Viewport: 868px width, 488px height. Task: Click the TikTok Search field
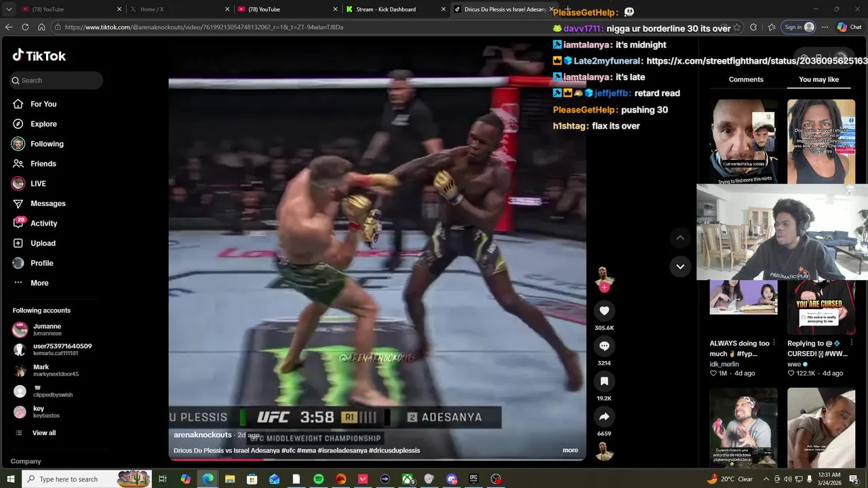56,80
